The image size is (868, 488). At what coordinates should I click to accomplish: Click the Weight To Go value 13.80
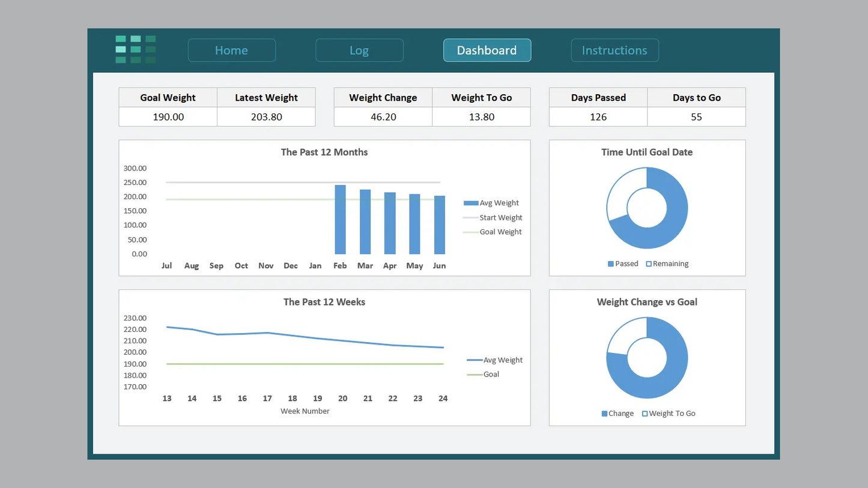[x=481, y=117]
